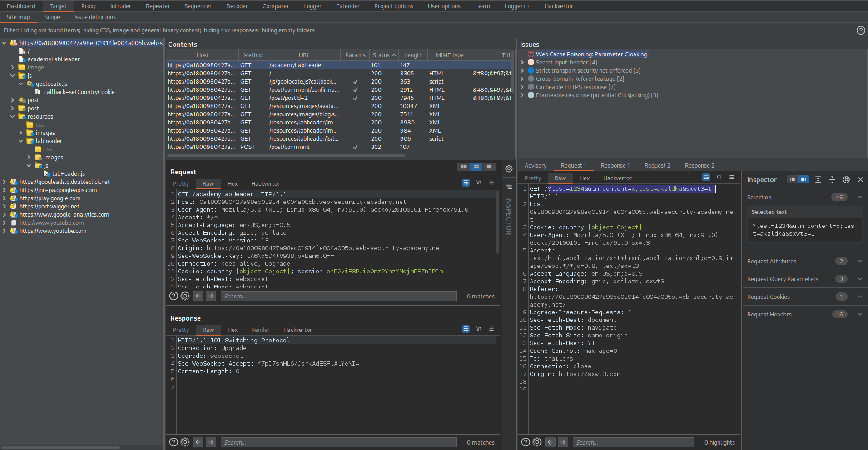Open Response panel hamburger options menu
Screen dimensions: 868x450
point(491,329)
